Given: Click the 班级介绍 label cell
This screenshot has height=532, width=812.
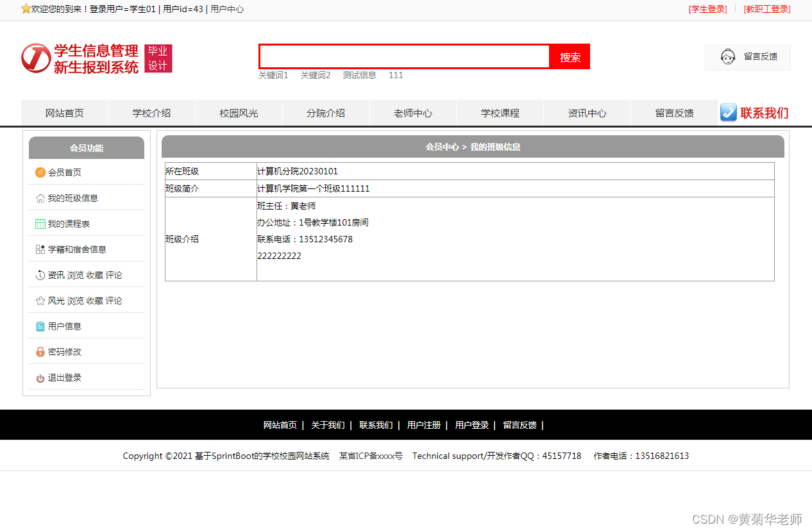Looking at the screenshot, I should pos(211,239).
